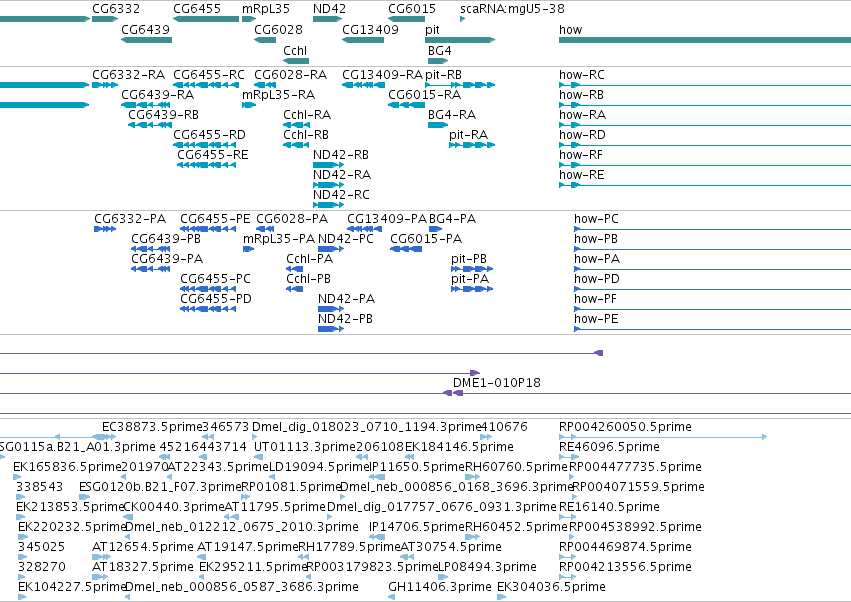Viewport: 851px width, 602px height.
Task: Click the Cchl-RB transcript
Action: pos(306,135)
